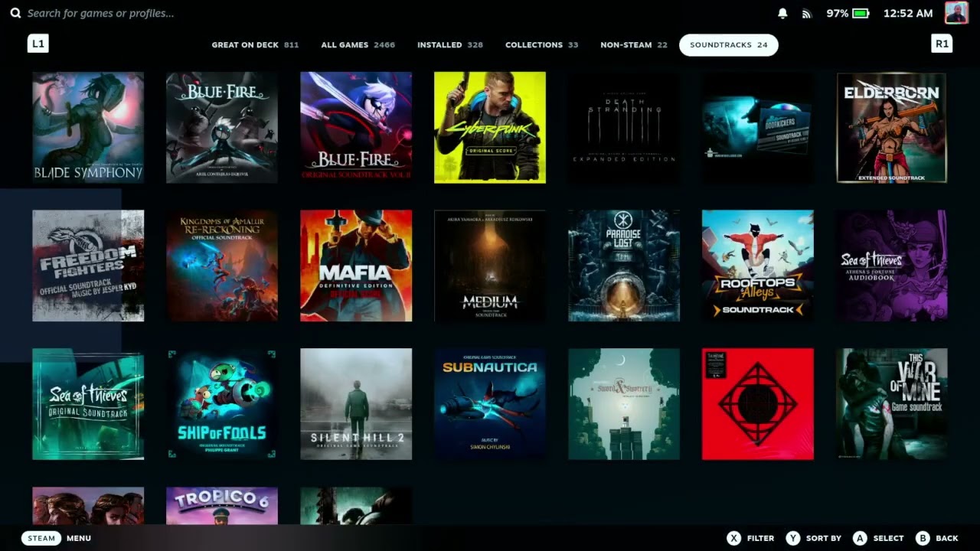Viewport: 980px width, 551px height.
Task: Open the wireless network status icon
Action: 806,13
